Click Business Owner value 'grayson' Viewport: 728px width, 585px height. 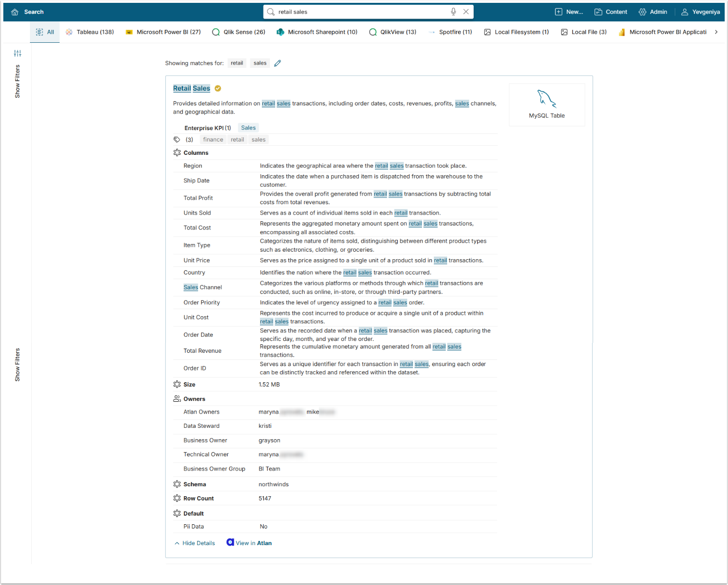(269, 441)
